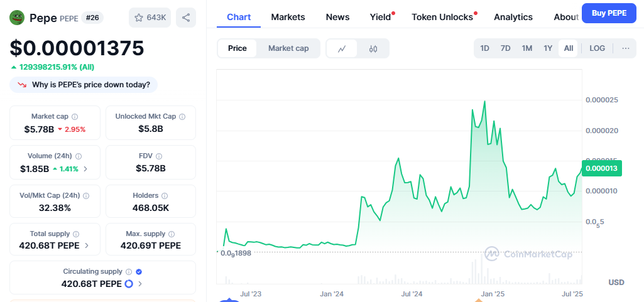Show info for FDV
644x302 pixels.
point(159,156)
